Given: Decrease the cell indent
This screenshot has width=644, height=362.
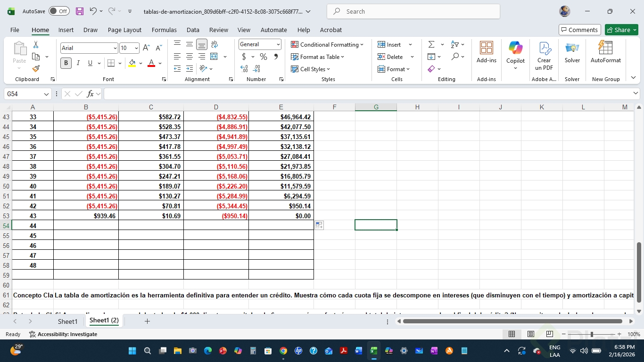Looking at the screenshot, I should (x=177, y=69).
